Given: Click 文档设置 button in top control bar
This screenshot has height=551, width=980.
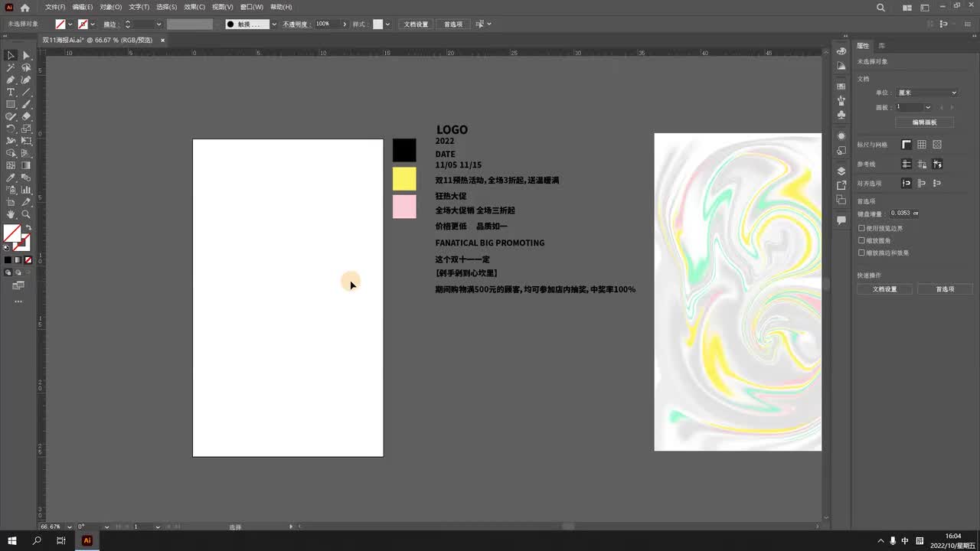Looking at the screenshot, I should (416, 24).
